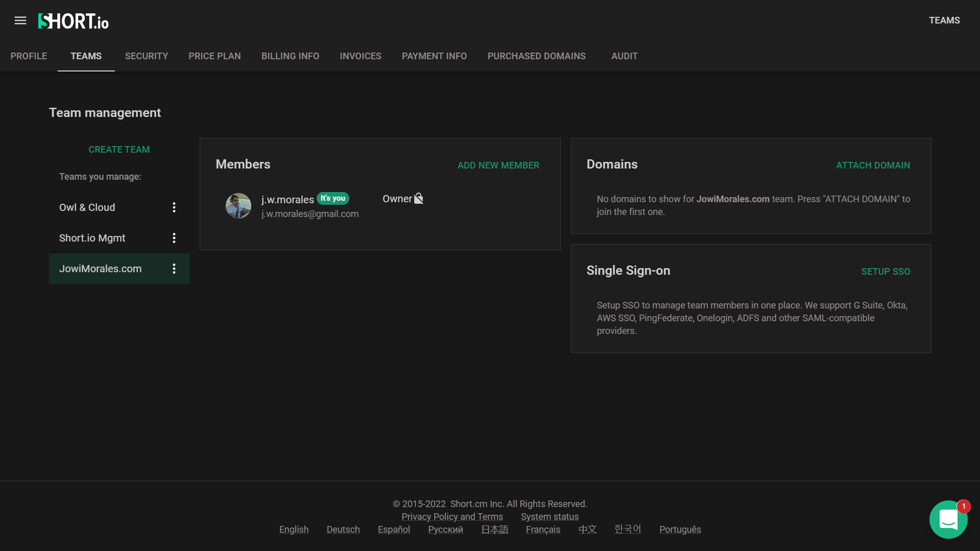Click the Team management heading
Screen dimensions: 980x551
(x=105, y=112)
